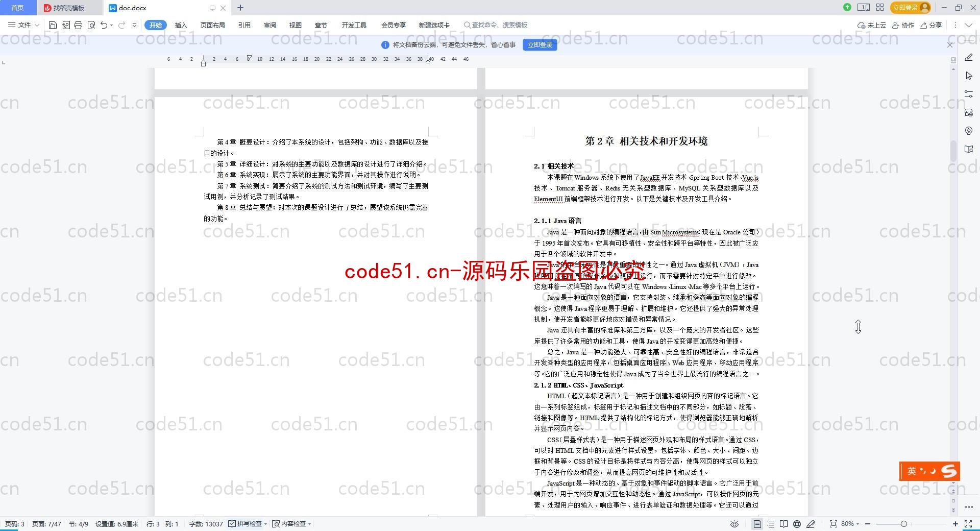Click the 未上云 cloud status button
The image size is (980, 531).
872,25
